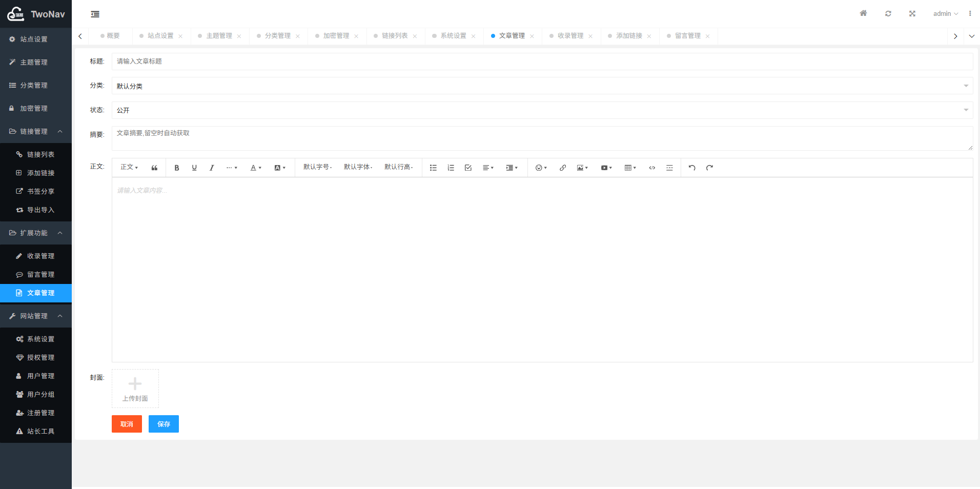The height and width of the screenshot is (489, 980).
Task: Click the orange 取消 button
Action: coord(127,424)
